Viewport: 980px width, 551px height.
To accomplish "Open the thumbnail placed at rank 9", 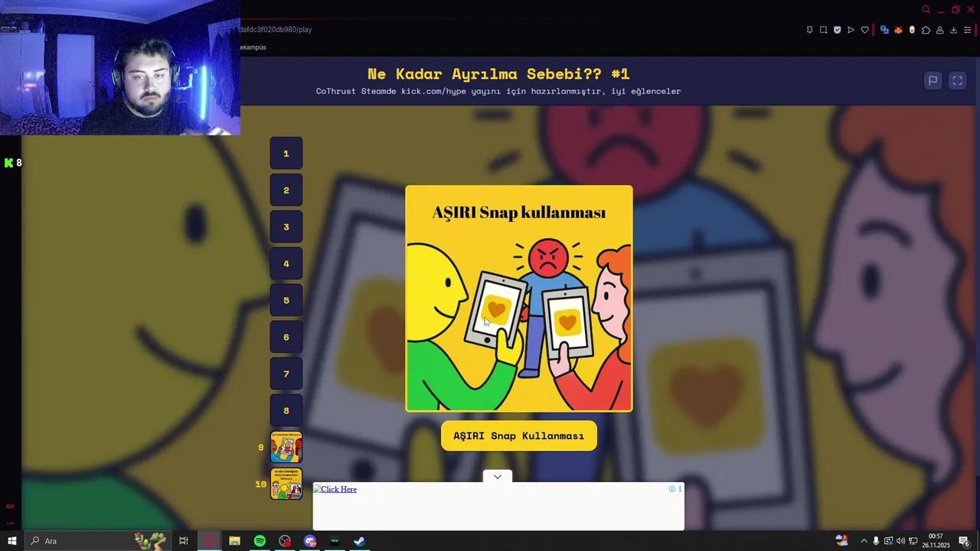I will [x=286, y=447].
